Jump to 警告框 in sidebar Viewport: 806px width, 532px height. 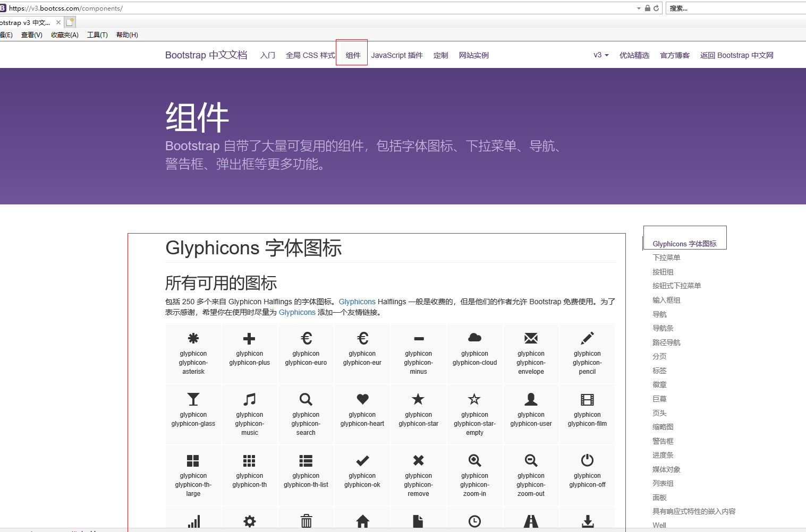click(x=663, y=441)
